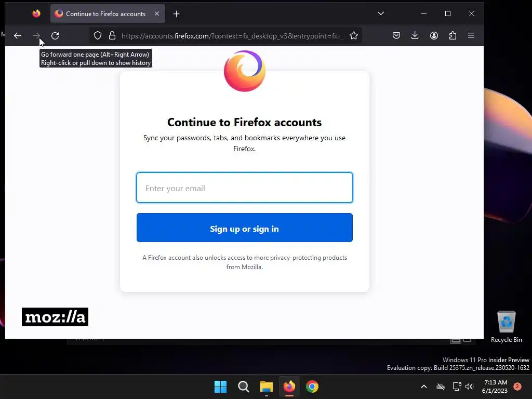The height and width of the screenshot is (399, 532).
Task: Click Firefox icon in taskbar
Action: 289,387
